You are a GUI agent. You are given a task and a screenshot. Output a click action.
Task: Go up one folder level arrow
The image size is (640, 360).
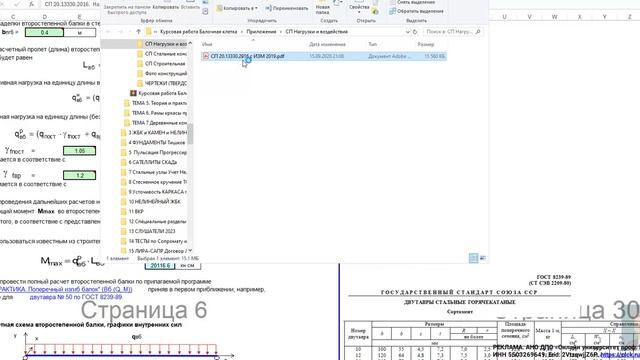coord(138,32)
